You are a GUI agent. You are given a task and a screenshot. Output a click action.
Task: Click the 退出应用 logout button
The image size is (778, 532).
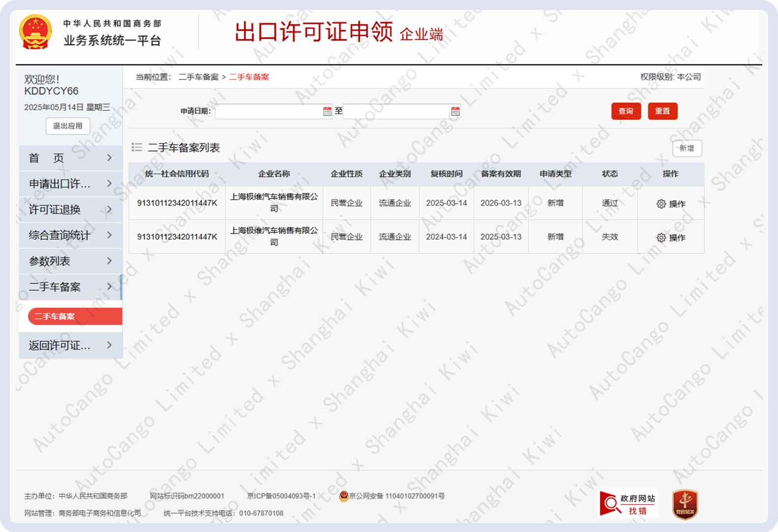(x=68, y=126)
